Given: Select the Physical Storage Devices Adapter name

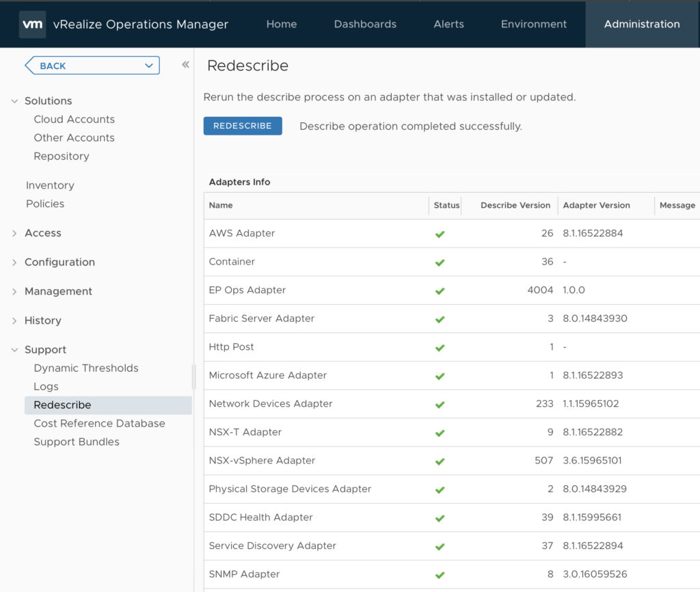Looking at the screenshot, I should (x=290, y=489).
